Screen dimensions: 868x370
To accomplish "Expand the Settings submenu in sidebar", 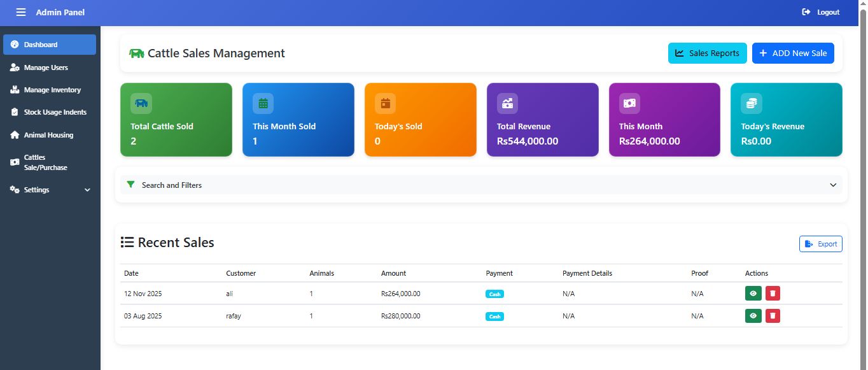I will point(87,190).
